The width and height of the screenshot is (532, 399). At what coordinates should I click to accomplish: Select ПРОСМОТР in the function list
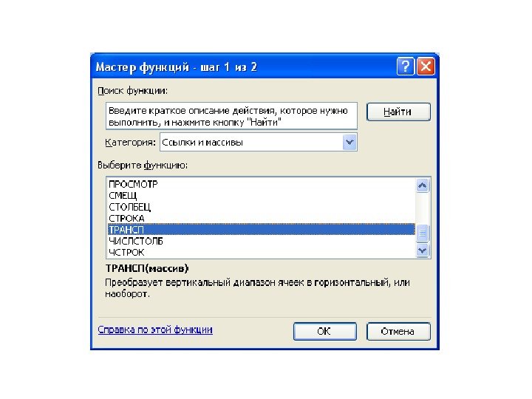click(x=262, y=184)
